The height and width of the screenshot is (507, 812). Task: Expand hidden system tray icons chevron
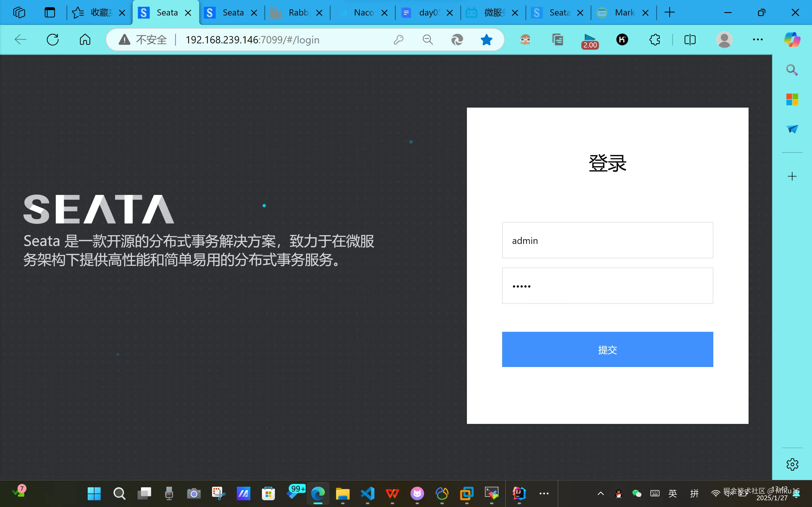point(601,493)
